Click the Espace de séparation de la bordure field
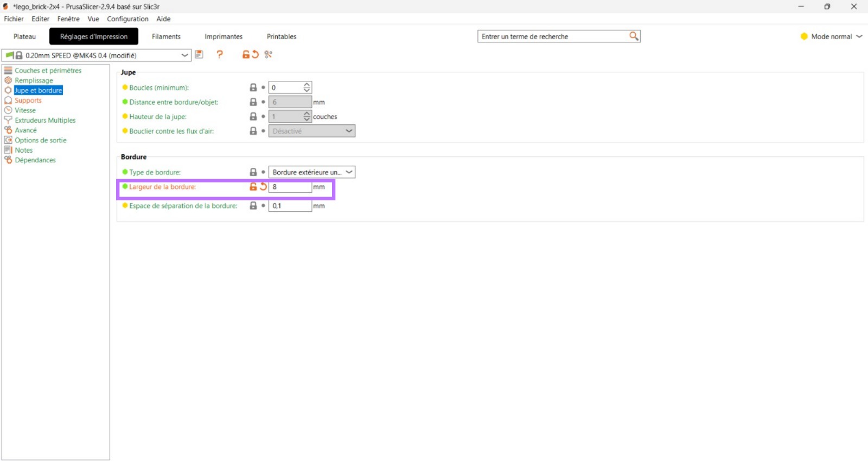The image size is (868, 461). [x=290, y=206]
